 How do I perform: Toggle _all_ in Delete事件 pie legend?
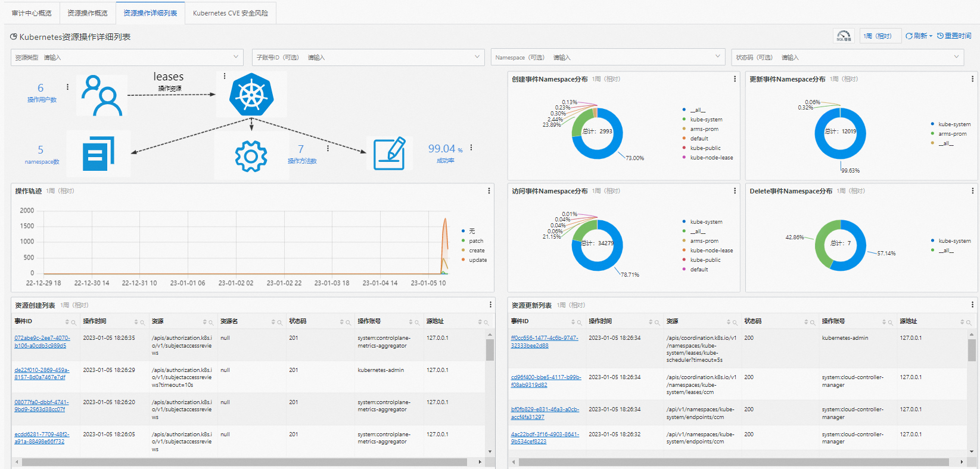(x=942, y=251)
